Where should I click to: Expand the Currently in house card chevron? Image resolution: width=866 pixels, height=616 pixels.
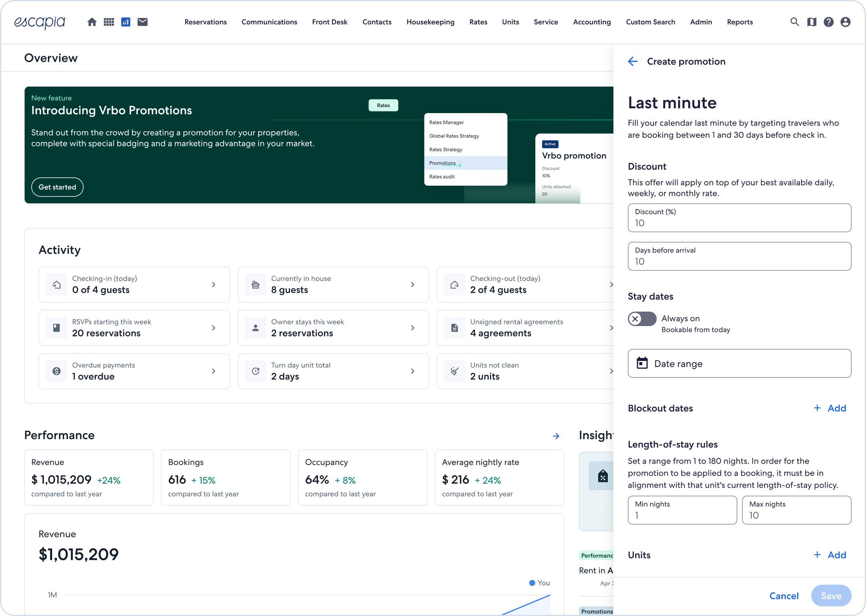click(x=413, y=284)
